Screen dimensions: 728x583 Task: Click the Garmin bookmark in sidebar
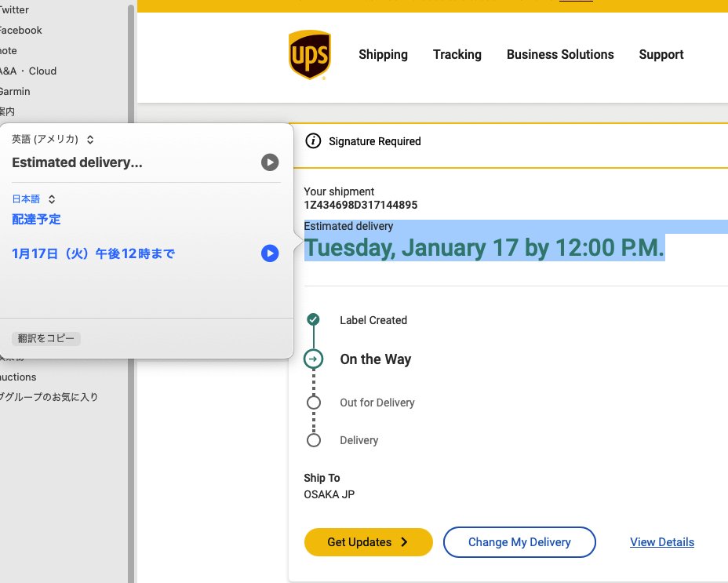pos(15,92)
